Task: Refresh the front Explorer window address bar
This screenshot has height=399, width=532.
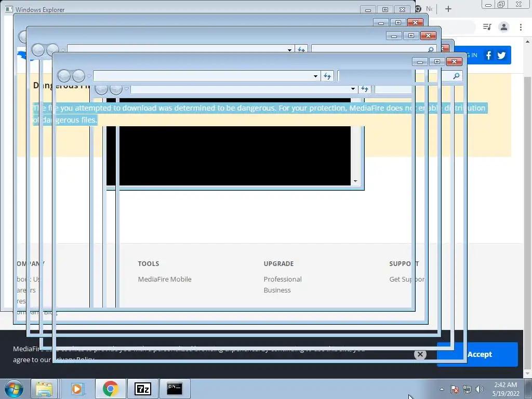Action: click(x=327, y=76)
